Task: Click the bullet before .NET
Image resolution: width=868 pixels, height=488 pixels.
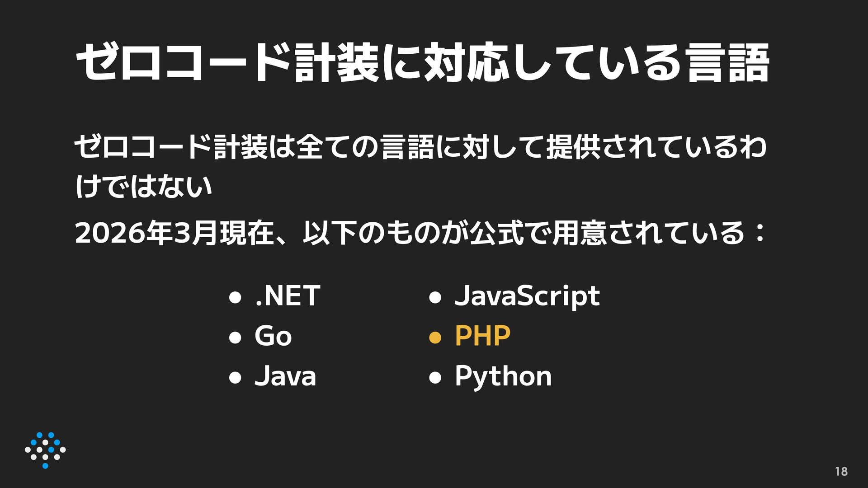Action: pos(235,297)
